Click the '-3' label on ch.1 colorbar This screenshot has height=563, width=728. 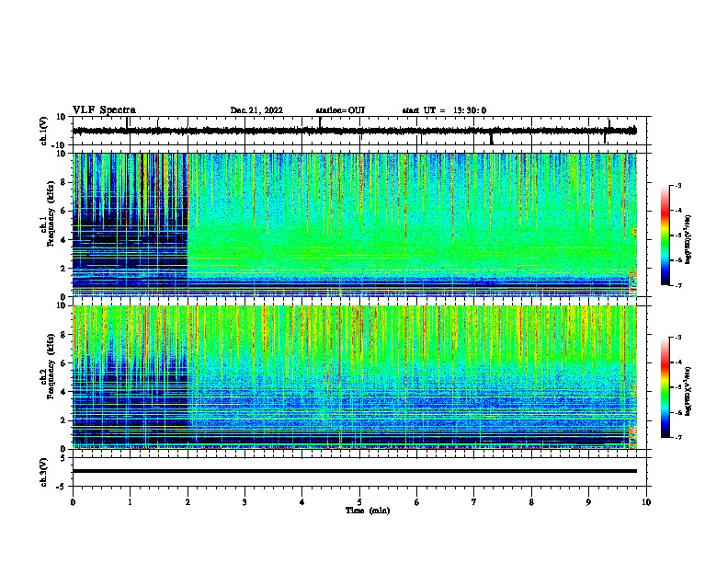click(677, 185)
